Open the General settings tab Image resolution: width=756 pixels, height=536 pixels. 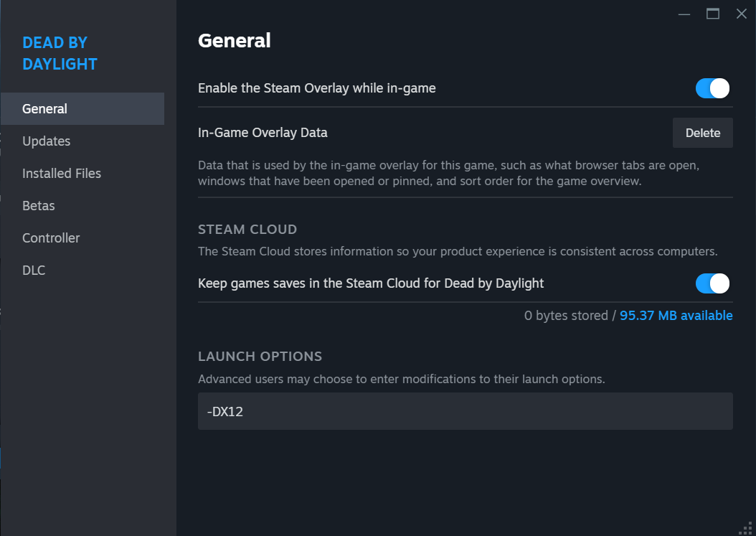[x=82, y=108]
